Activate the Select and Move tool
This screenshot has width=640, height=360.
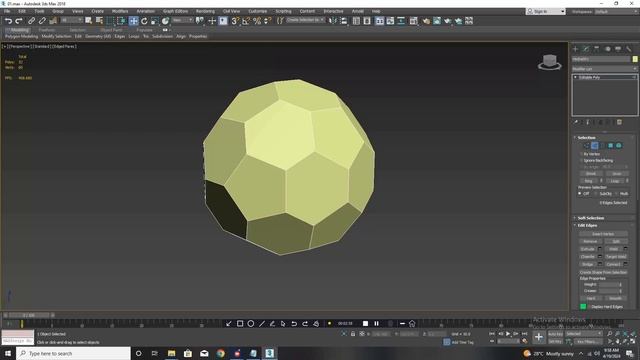133,21
